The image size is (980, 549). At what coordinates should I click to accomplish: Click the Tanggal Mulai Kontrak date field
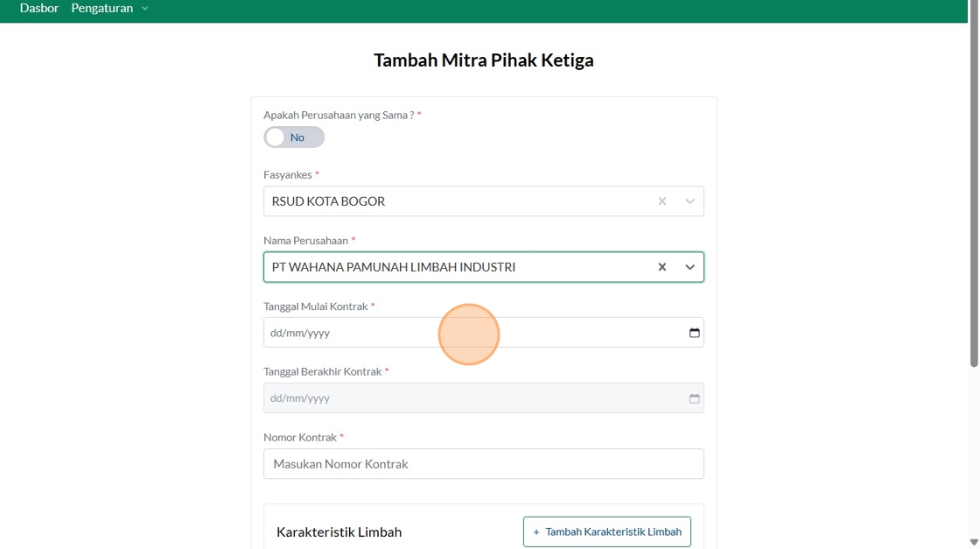(484, 333)
